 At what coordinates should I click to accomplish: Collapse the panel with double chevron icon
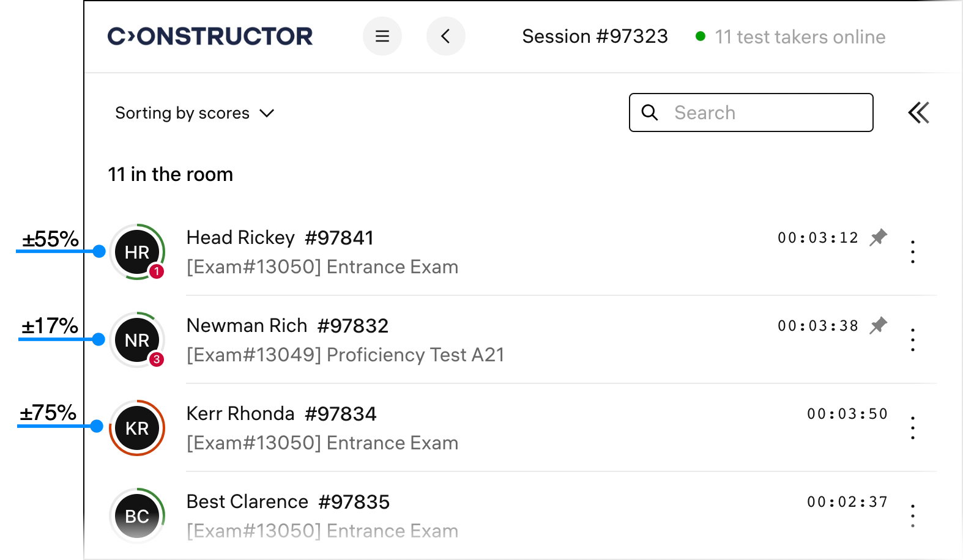pyautogui.click(x=918, y=112)
